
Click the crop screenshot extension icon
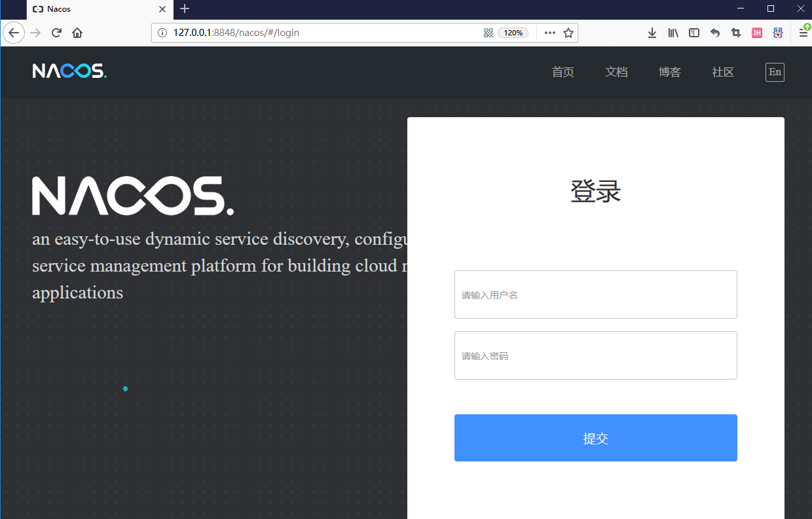pos(736,33)
